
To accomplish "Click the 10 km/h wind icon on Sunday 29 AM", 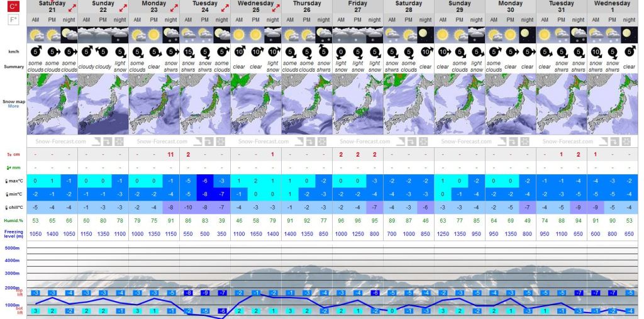I will [x=443, y=52].
